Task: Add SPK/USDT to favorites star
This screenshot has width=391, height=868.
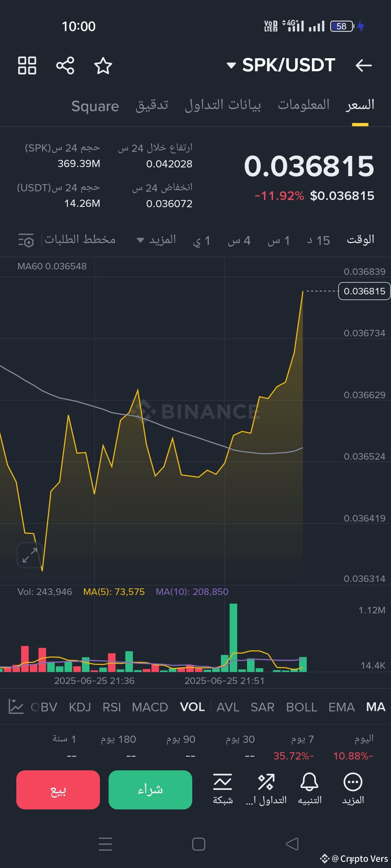Action: coord(103,65)
